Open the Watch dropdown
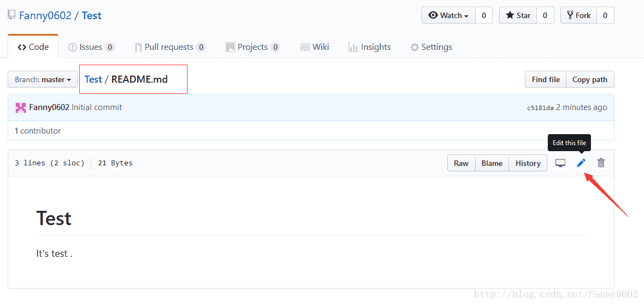 click(x=449, y=15)
